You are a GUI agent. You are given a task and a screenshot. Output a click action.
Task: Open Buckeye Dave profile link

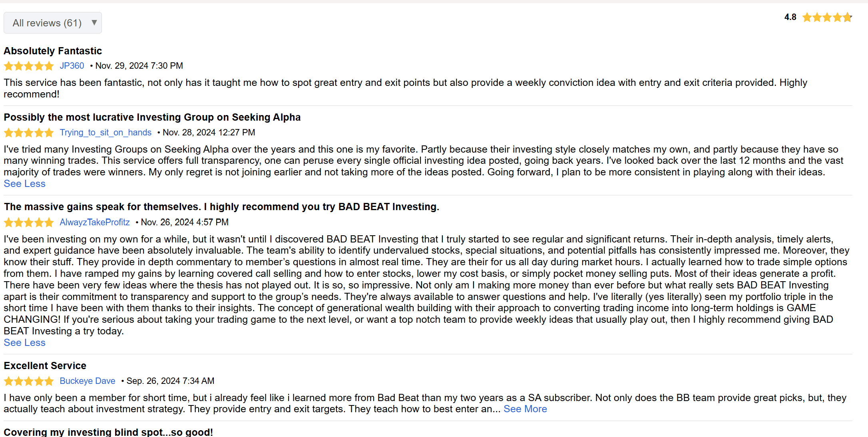coord(88,381)
